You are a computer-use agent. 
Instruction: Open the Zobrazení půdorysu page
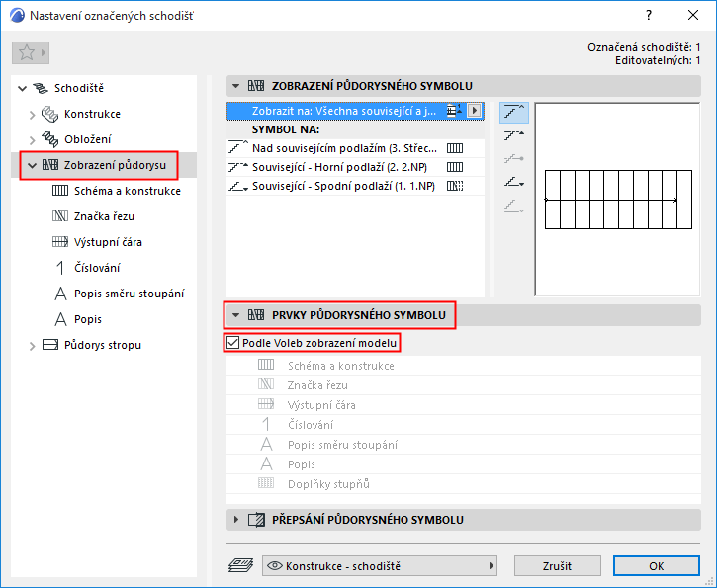pyautogui.click(x=115, y=165)
